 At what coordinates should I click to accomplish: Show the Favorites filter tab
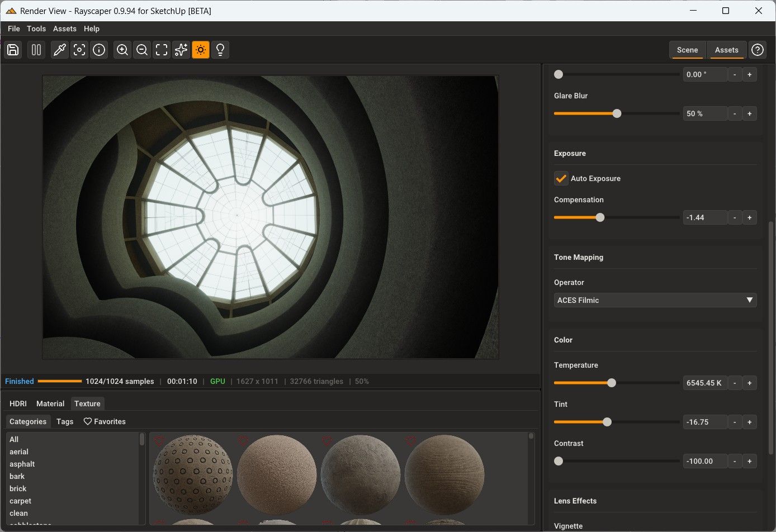105,421
